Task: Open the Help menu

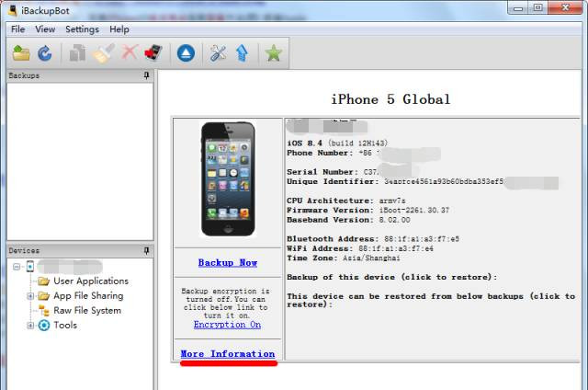Action: pos(119,29)
